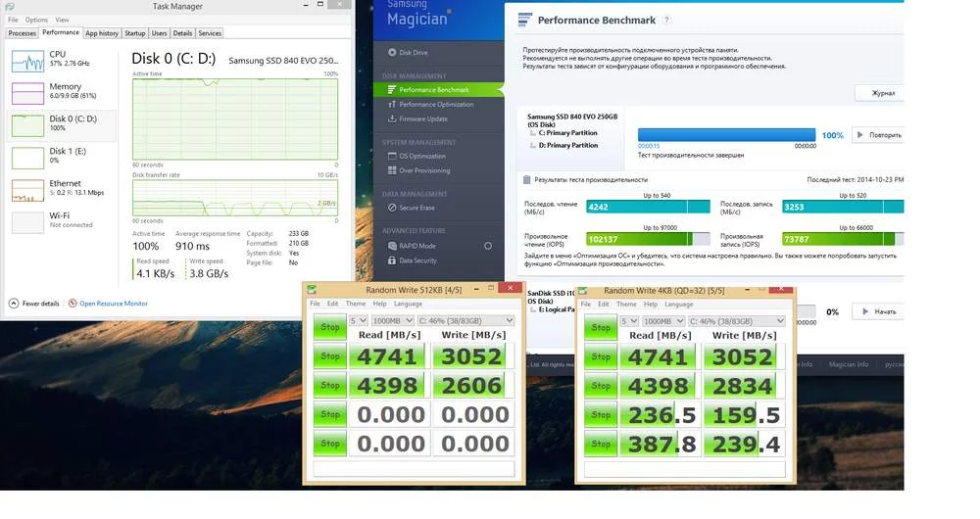Open 1000MB size dropdown in 512KB window
This screenshot has height=519, width=980.
tap(392, 320)
